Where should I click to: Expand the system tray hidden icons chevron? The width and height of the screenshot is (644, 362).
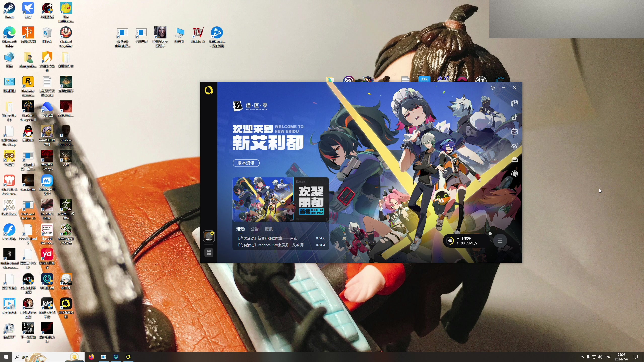coord(582,357)
